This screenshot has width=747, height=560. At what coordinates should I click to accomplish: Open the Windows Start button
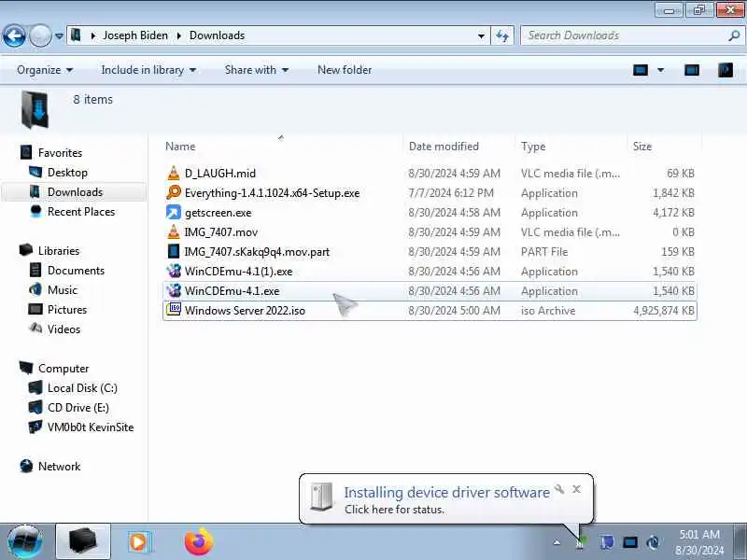25,542
